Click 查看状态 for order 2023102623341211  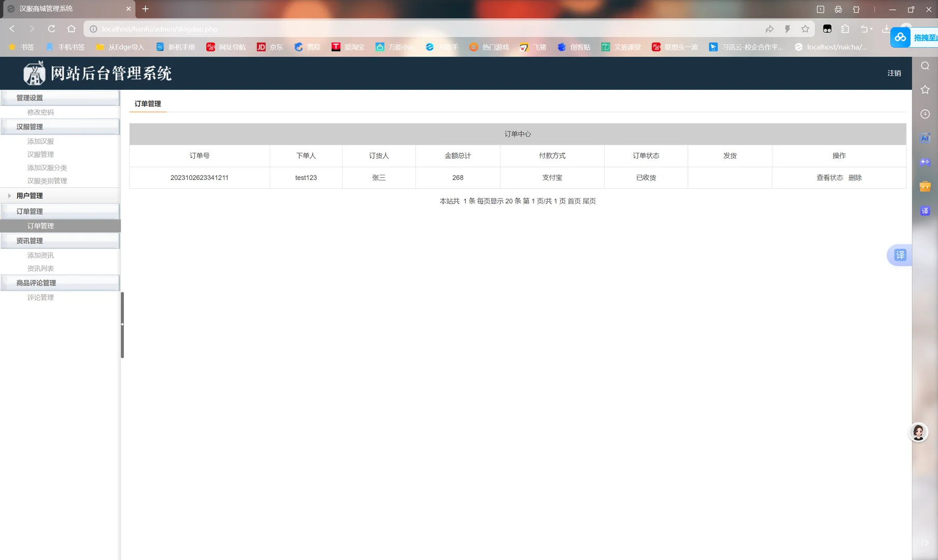pos(830,177)
